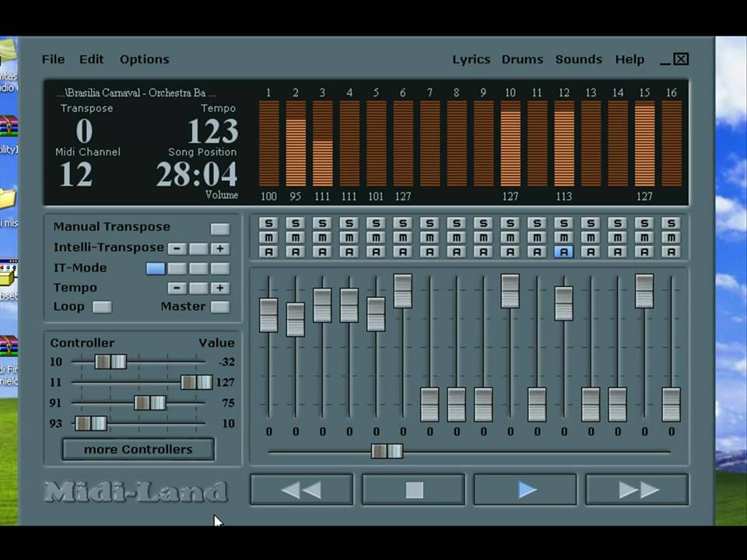Decrease Intelli-Transpose with minus button
Screen dimensions: 747x560
pyautogui.click(x=177, y=249)
